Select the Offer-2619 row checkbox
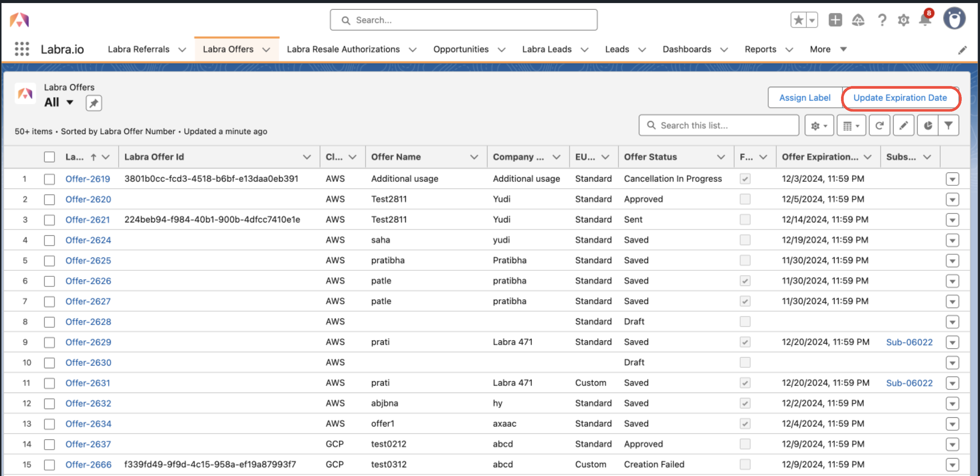Viewport: 980px width, 476px height. pyautogui.click(x=49, y=179)
